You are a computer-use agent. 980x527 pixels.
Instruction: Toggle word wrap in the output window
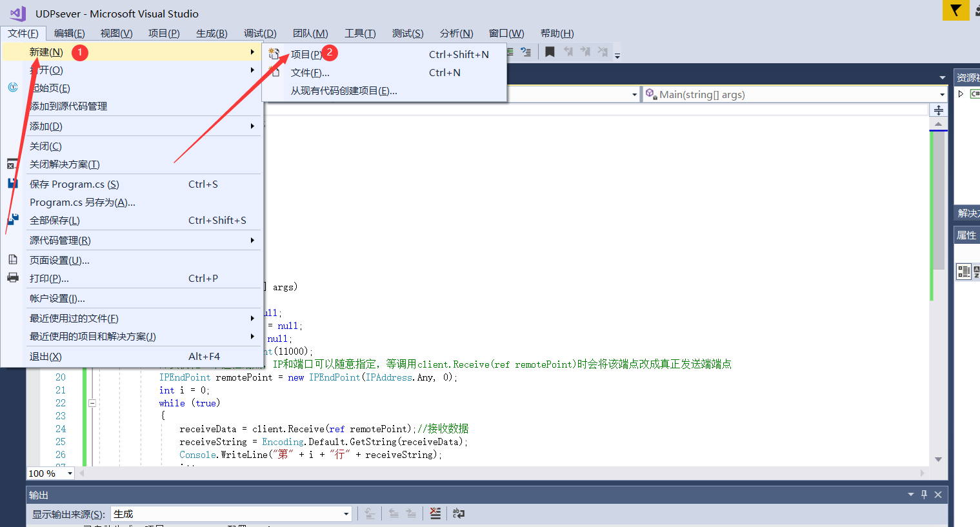[459, 513]
